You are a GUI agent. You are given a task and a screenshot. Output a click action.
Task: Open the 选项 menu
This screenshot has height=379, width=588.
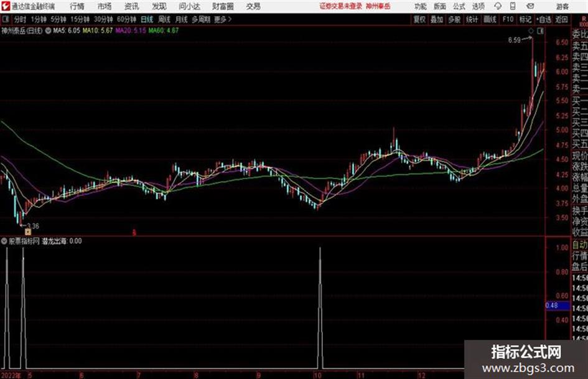coord(478,6)
